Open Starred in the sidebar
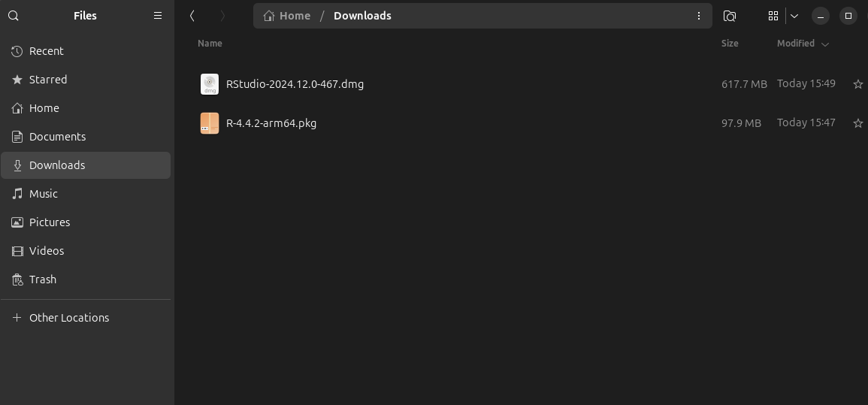Viewport: 868px width, 405px height. [47, 80]
